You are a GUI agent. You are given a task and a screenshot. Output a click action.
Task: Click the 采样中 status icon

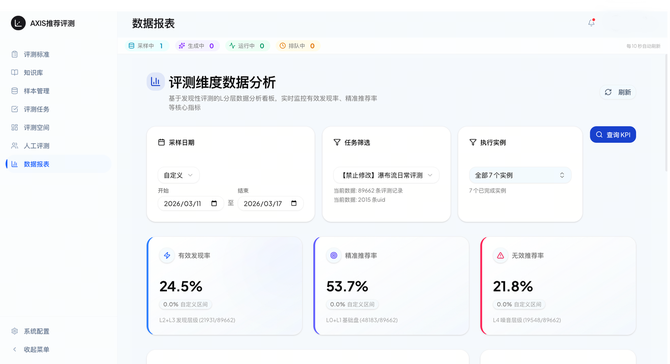(132, 46)
